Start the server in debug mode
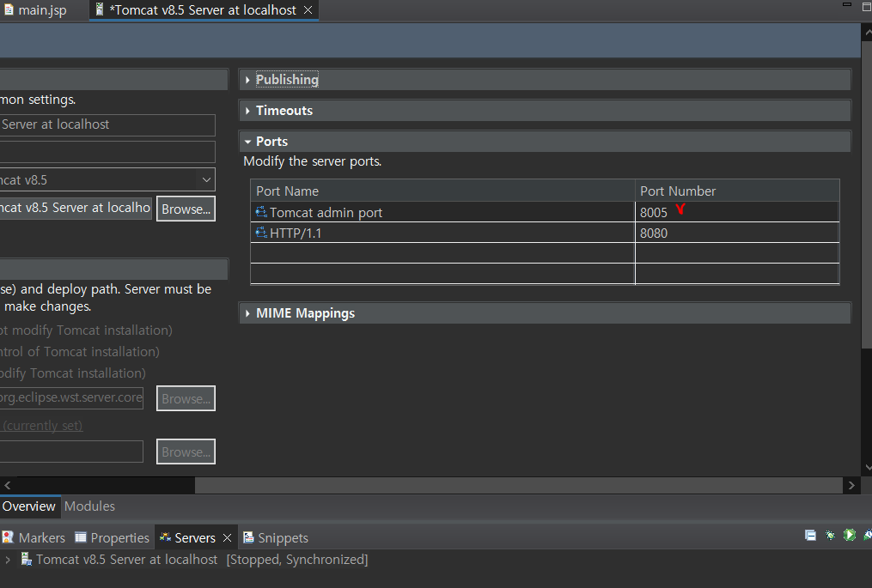This screenshot has width=872, height=588. pos(830,535)
